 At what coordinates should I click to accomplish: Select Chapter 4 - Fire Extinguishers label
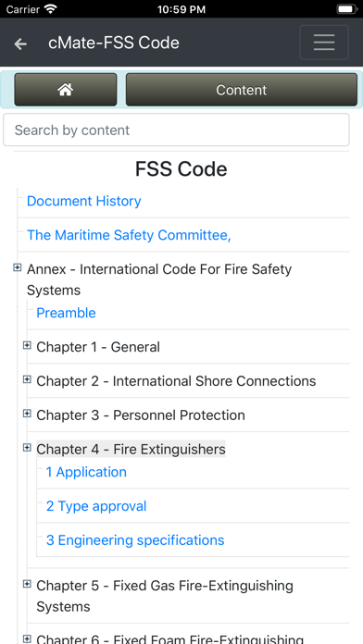[131, 450]
